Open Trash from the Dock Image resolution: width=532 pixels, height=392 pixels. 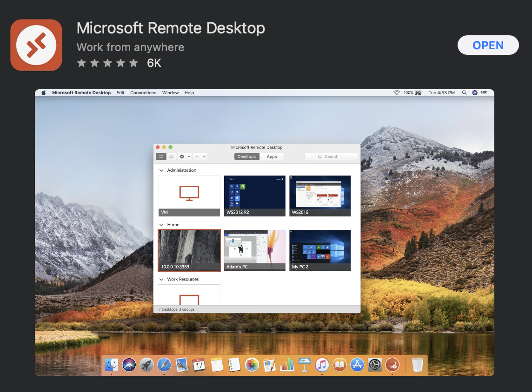tap(417, 365)
